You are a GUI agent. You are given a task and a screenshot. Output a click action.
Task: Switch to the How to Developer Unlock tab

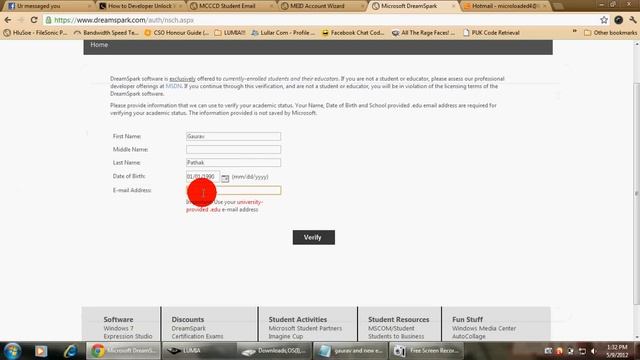click(141, 6)
